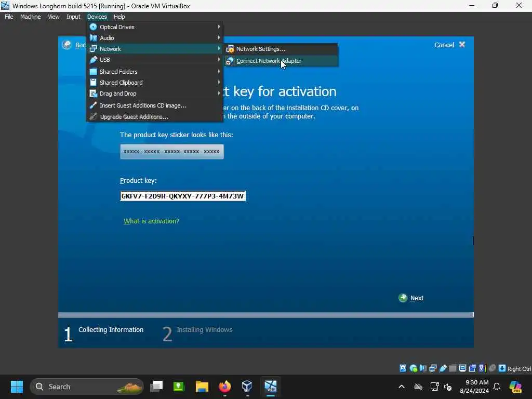Open File Explorer from the taskbar

tap(202, 387)
